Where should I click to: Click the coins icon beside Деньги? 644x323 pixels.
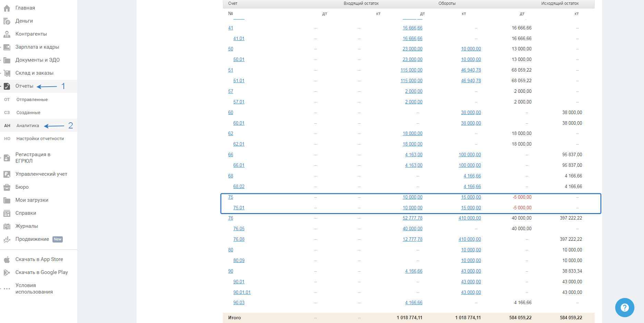pyautogui.click(x=7, y=21)
